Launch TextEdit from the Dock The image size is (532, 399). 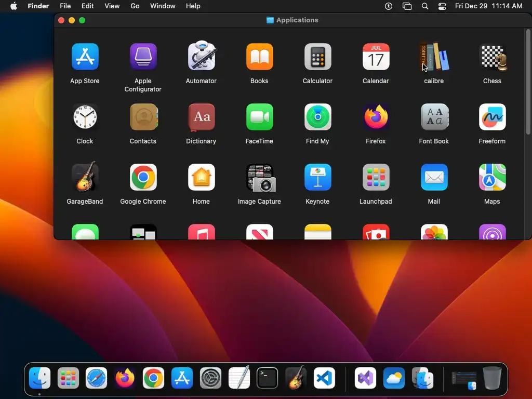pyautogui.click(x=239, y=377)
